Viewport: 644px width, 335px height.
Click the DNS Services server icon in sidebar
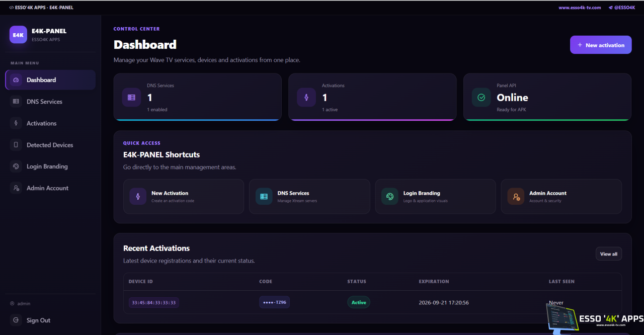(x=16, y=102)
